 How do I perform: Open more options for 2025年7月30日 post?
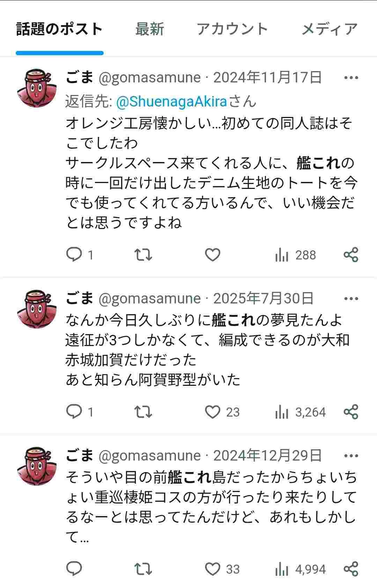click(351, 299)
